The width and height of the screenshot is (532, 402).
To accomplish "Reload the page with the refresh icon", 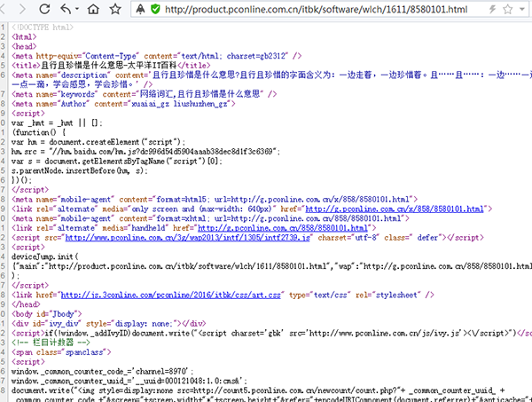I will coord(44,9).
